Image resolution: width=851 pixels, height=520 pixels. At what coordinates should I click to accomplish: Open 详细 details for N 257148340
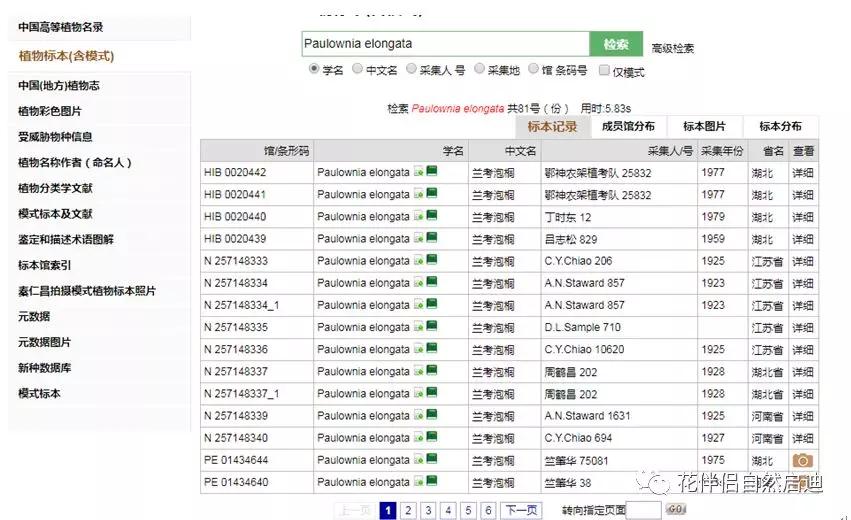[803, 439]
